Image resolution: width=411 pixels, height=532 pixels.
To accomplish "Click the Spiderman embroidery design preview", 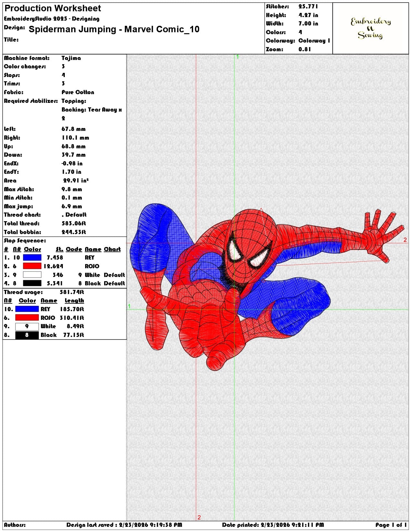I will coord(267,286).
